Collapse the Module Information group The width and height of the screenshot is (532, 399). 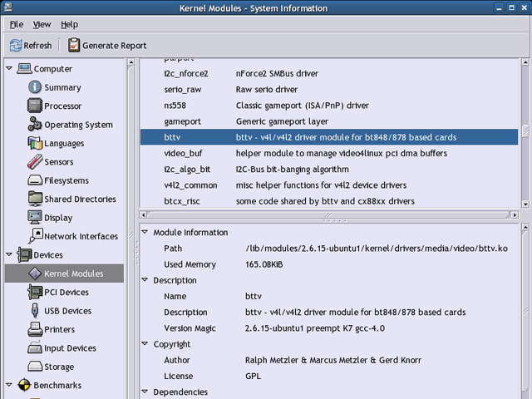145,233
